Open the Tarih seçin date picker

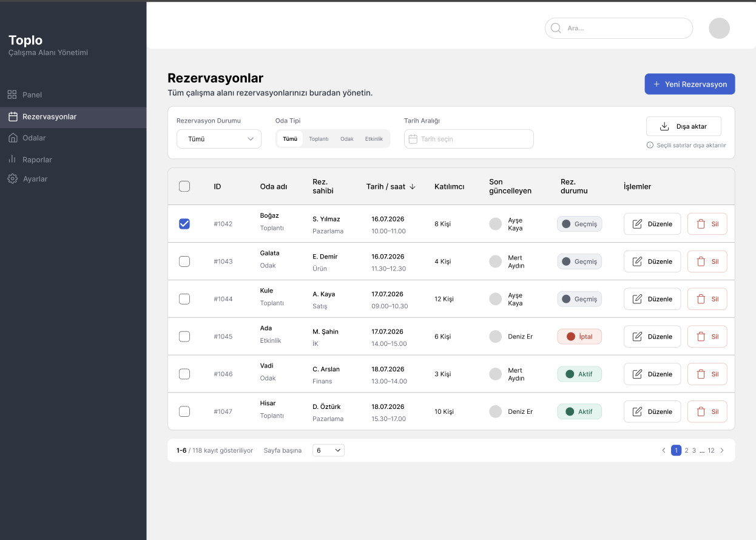click(x=469, y=139)
